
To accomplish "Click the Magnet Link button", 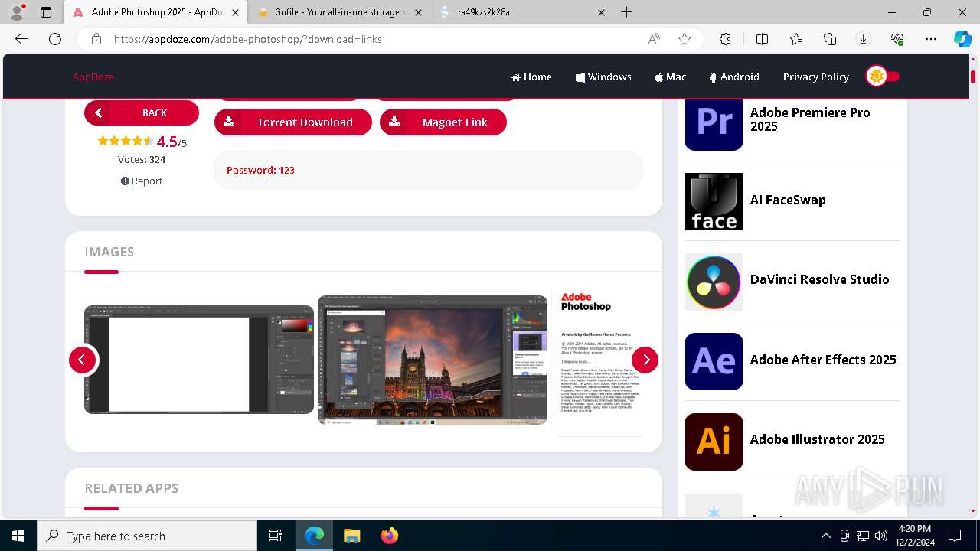I will click(x=443, y=122).
